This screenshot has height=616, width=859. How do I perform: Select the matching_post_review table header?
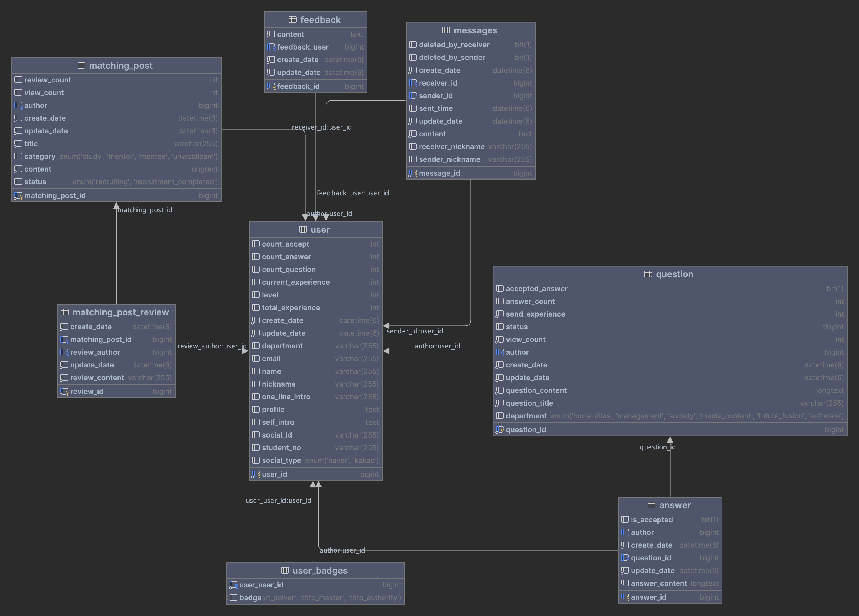[x=116, y=312]
